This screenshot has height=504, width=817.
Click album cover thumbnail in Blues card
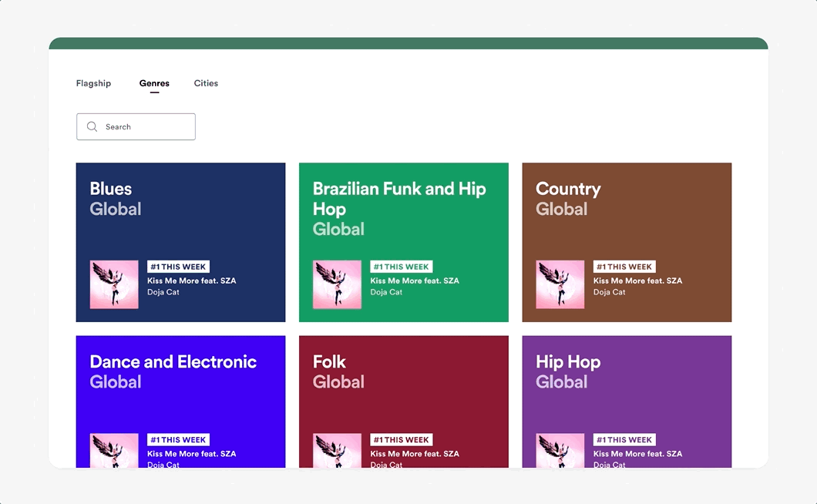click(114, 284)
